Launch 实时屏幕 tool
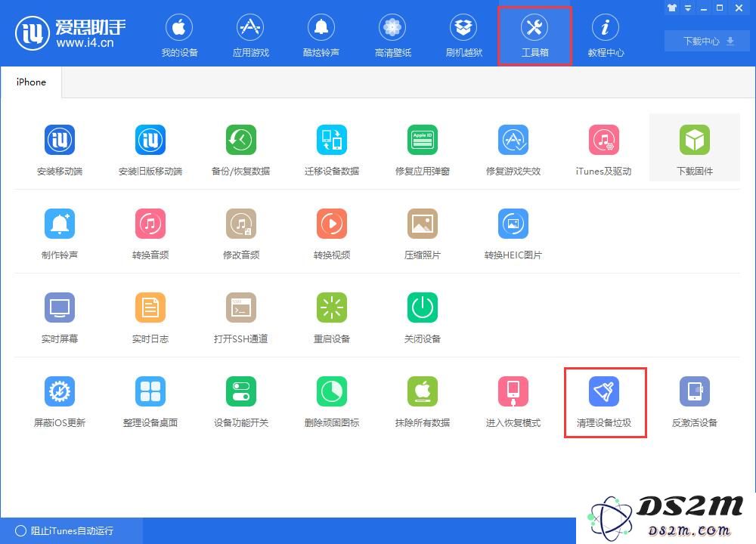The image size is (756, 544). tap(60, 317)
